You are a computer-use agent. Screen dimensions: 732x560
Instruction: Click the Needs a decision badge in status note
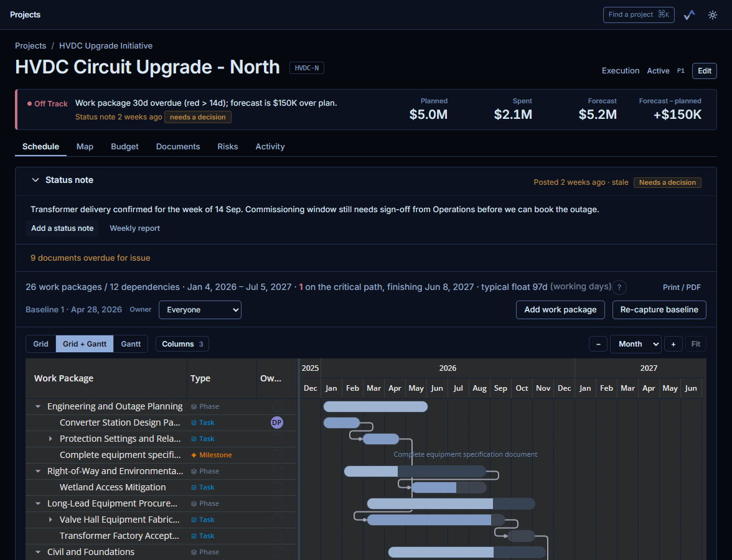(667, 182)
